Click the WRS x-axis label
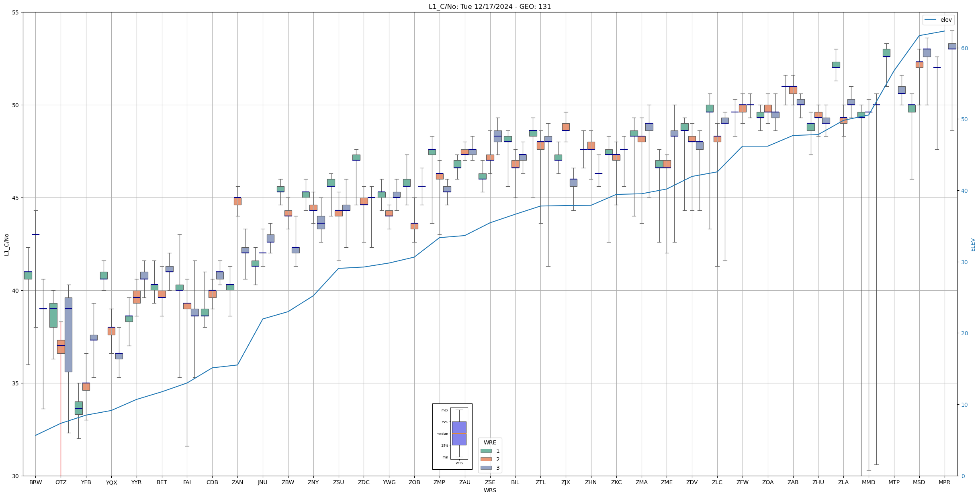980x497 pixels. tap(490, 490)
